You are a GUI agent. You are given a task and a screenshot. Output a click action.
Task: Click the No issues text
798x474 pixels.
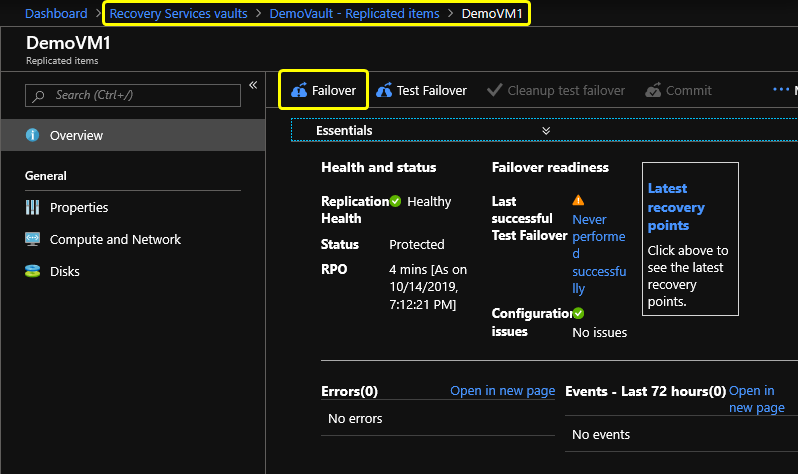tap(600, 332)
